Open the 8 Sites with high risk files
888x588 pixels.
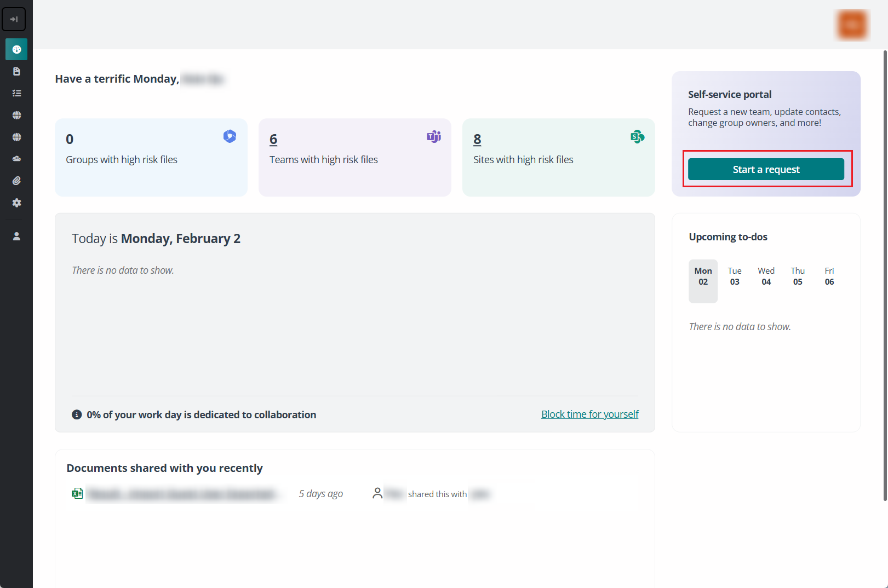point(477,140)
